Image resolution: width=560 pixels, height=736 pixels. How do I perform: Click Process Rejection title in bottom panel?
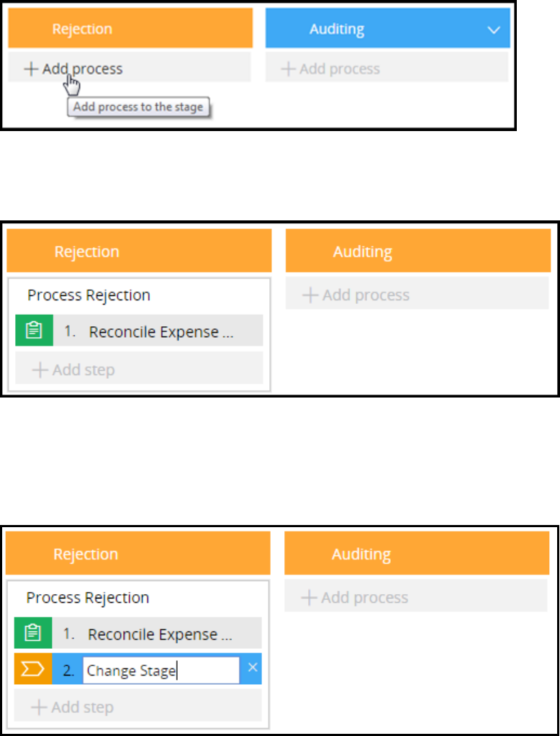point(88,598)
